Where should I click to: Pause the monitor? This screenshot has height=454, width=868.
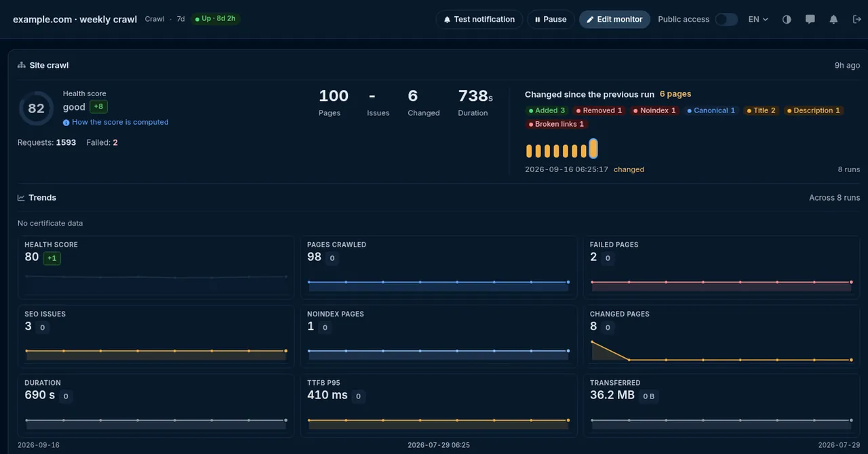pyautogui.click(x=551, y=20)
